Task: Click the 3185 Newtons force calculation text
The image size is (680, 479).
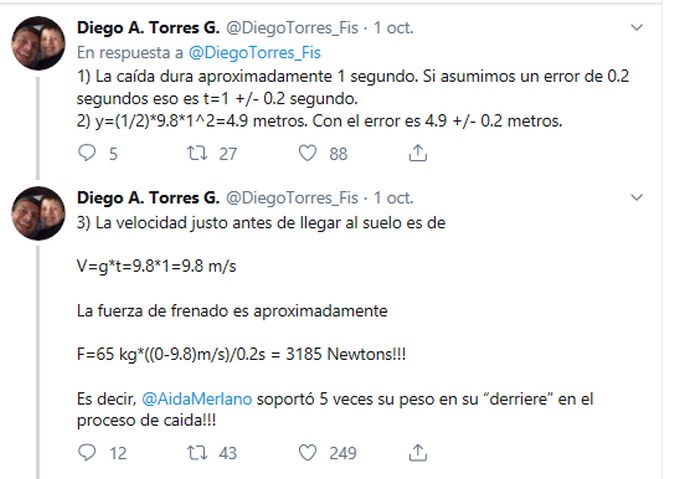Action: 241,354
